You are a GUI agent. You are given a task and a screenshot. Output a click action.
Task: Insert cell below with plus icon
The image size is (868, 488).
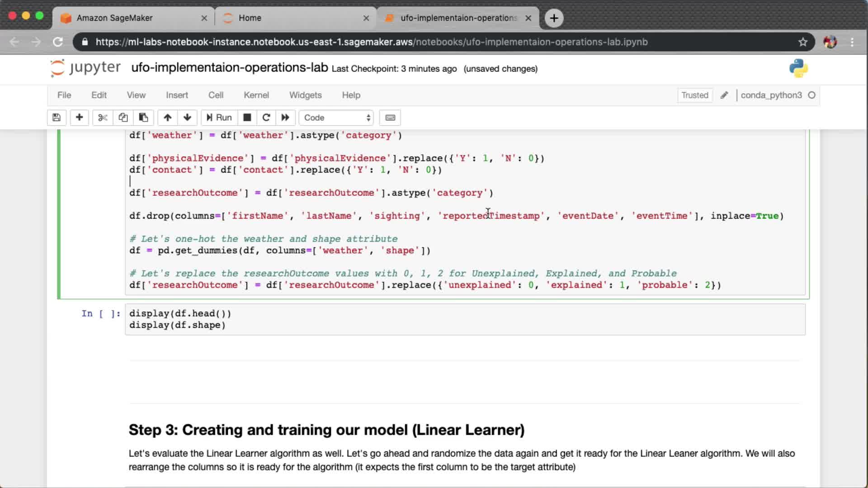click(79, 117)
